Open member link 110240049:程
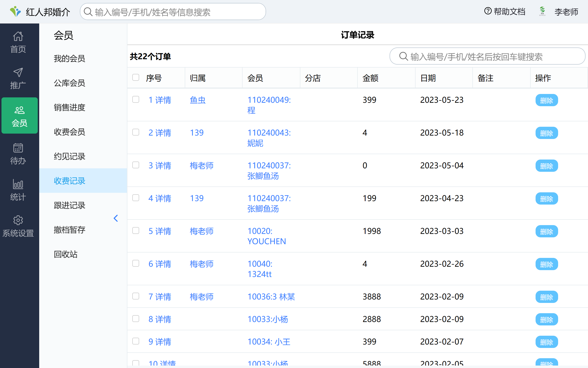This screenshot has width=588, height=368. click(269, 105)
